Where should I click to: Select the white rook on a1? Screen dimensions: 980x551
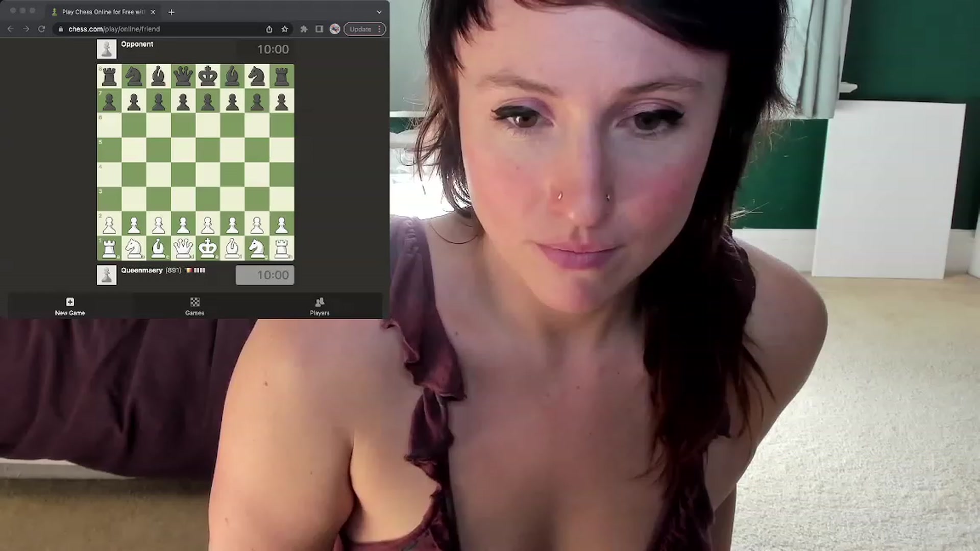coord(109,248)
